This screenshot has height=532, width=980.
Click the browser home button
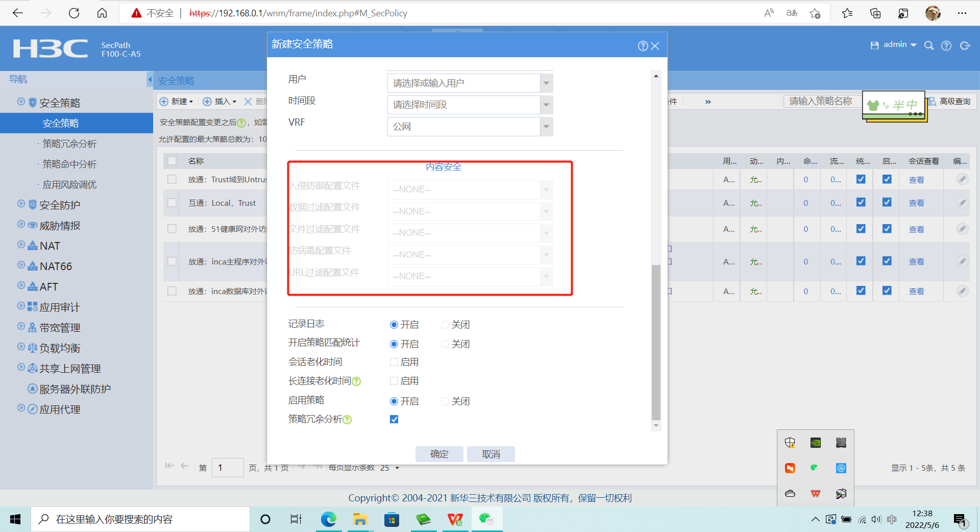102,13
